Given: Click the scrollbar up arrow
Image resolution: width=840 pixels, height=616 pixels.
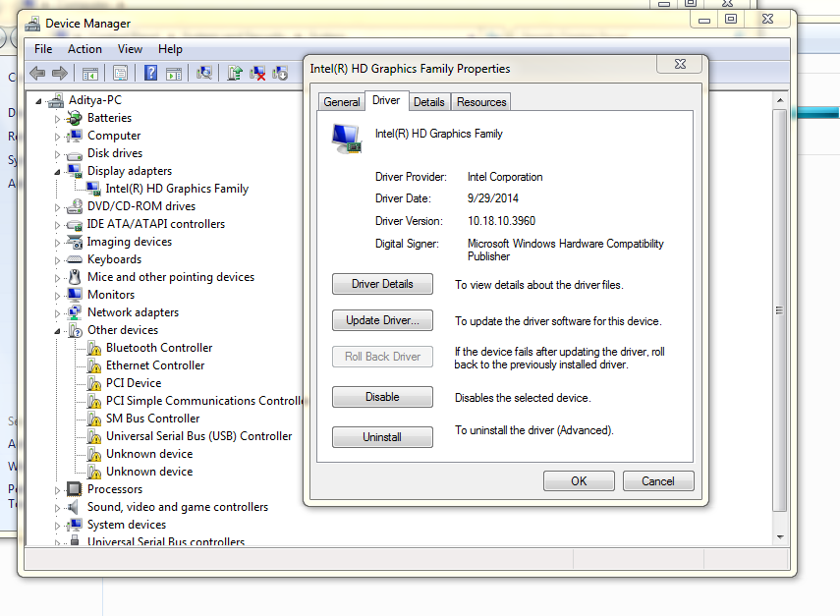Looking at the screenshot, I should 780,101.
